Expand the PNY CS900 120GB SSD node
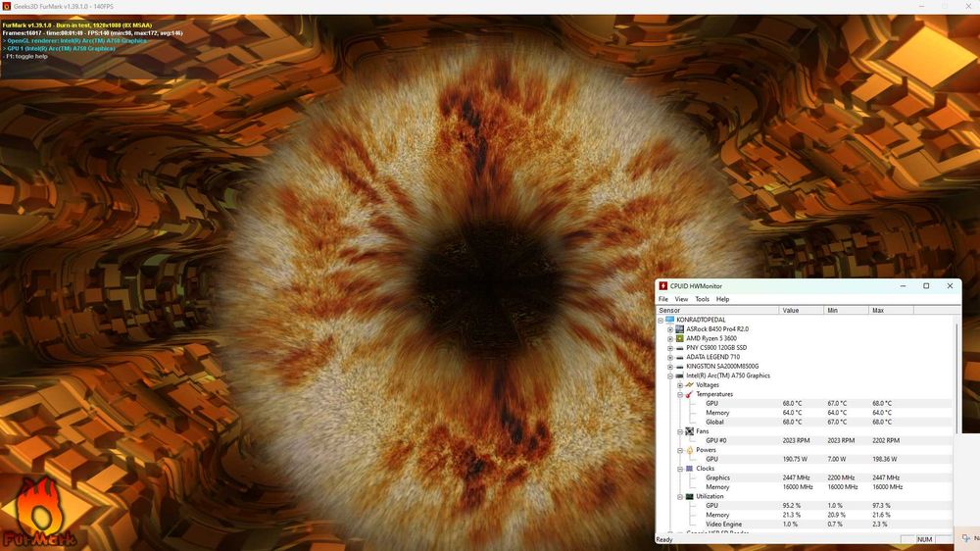The height and width of the screenshot is (551, 980). click(670, 348)
